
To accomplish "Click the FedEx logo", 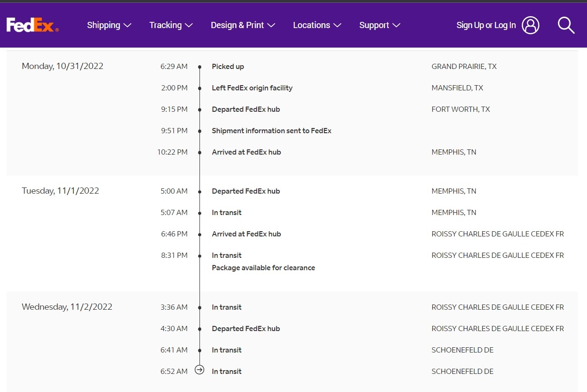I will tap(32, 25).
